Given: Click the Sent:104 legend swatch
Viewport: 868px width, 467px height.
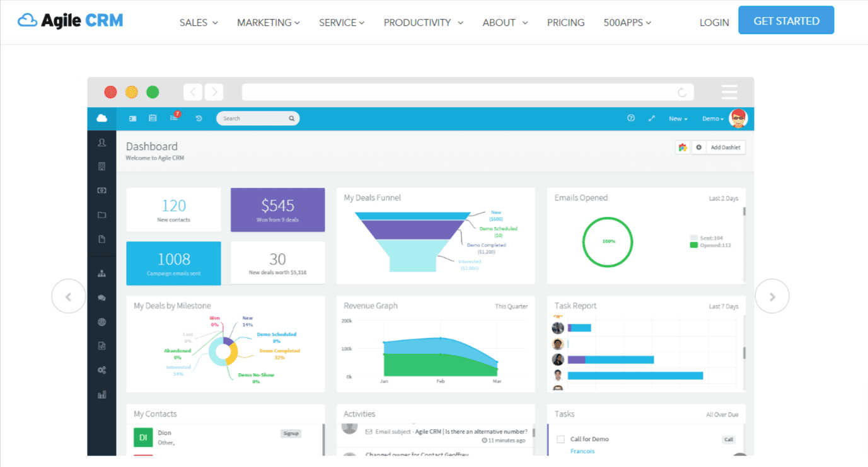Looking at the screenshot, I should click(x=694, y=238).
